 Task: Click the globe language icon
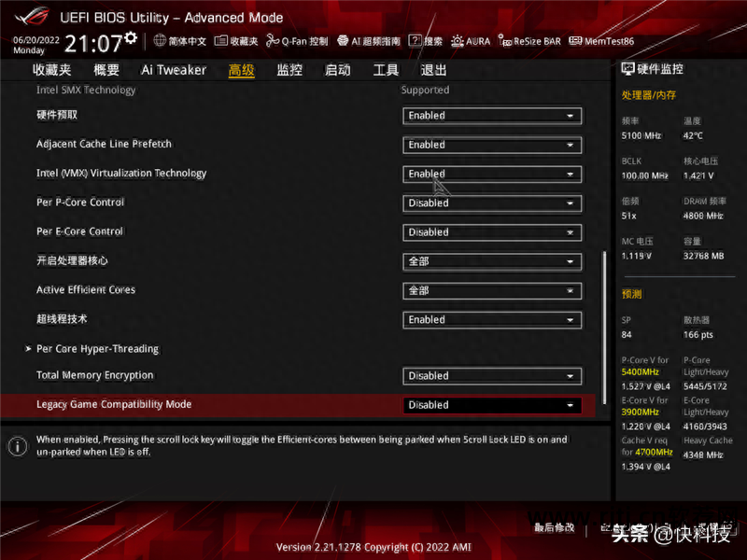coord(160,41)
